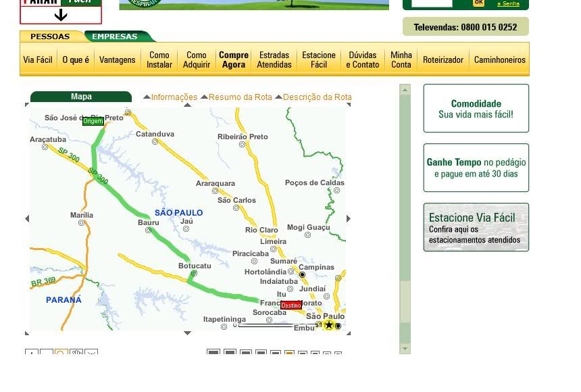Screen dimensions: 581x392
Task: Switch to the Mapa tab
Action: (81, 97)
